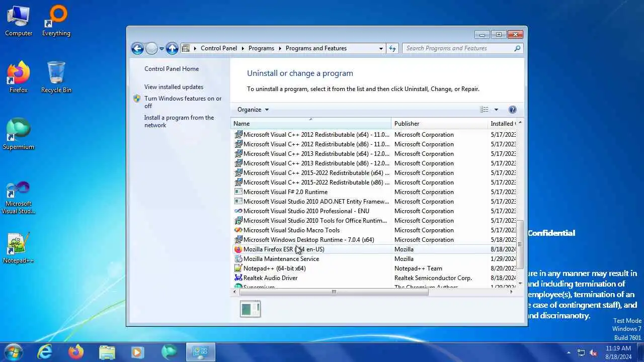Click the Up one level arrow button
The image size is (644, 362).
click(172, 48)
